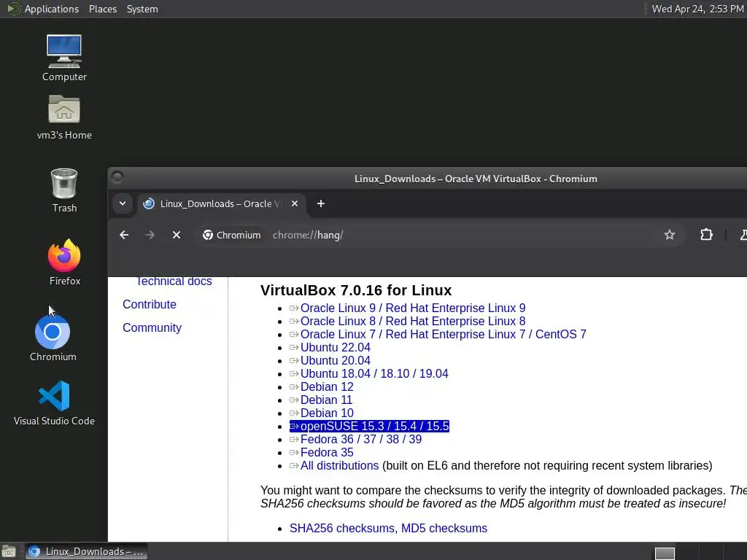747x560 pixels.
Task: Open the SHA256 checksums link
Action: (342, 528)
